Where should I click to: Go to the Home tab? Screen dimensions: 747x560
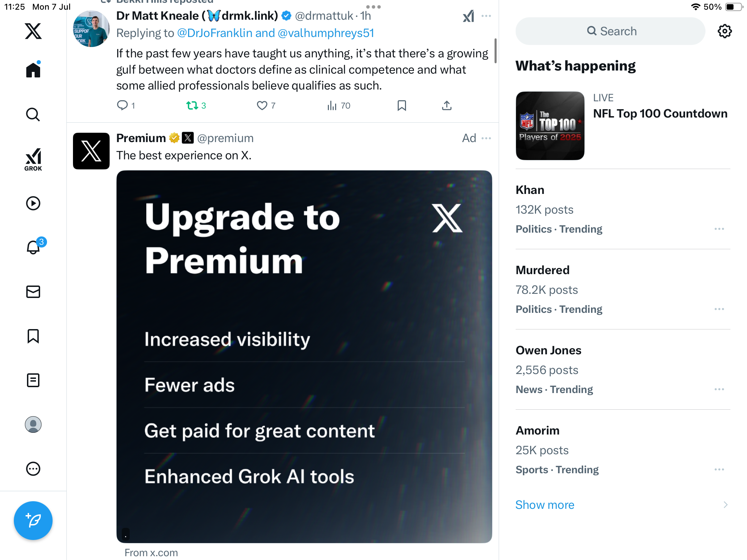[33, 69]
